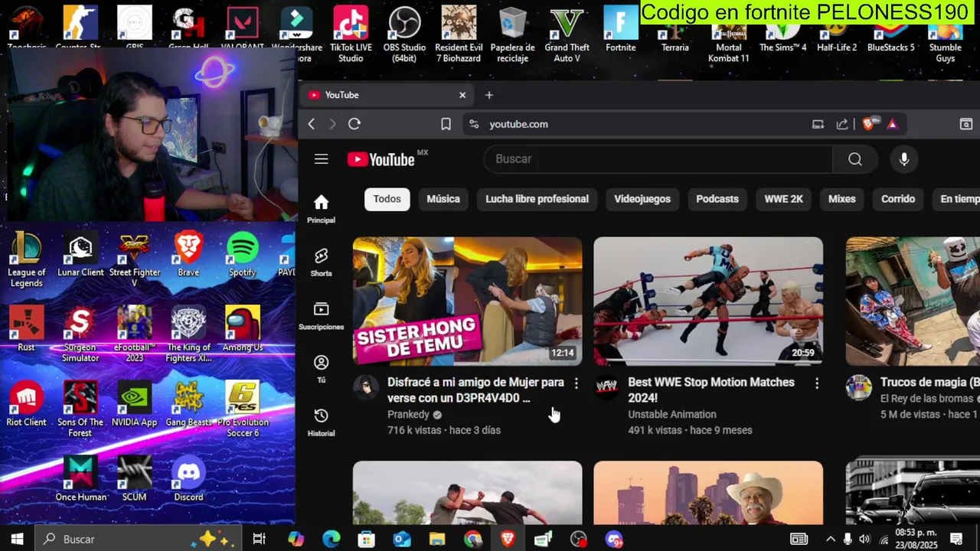Open Microsoft Edge from the taskbar
980x551 pixels.
point(331,540)
